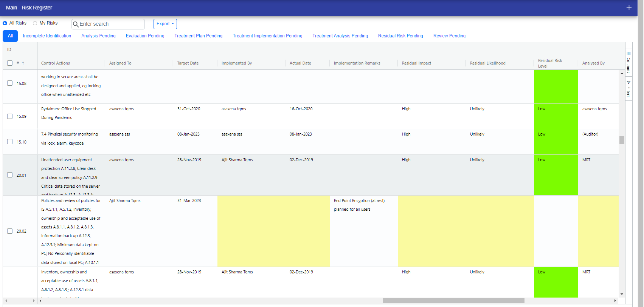This screenshot has height=307, width=644.
Task: Open the Residual Risk Pending tab
Action: (x=400, y=36)
